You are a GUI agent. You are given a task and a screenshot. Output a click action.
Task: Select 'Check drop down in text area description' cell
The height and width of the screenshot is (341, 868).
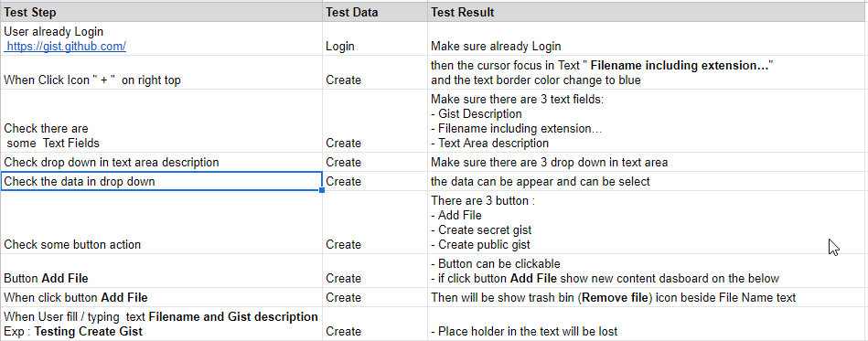click(x=161, y=162)
